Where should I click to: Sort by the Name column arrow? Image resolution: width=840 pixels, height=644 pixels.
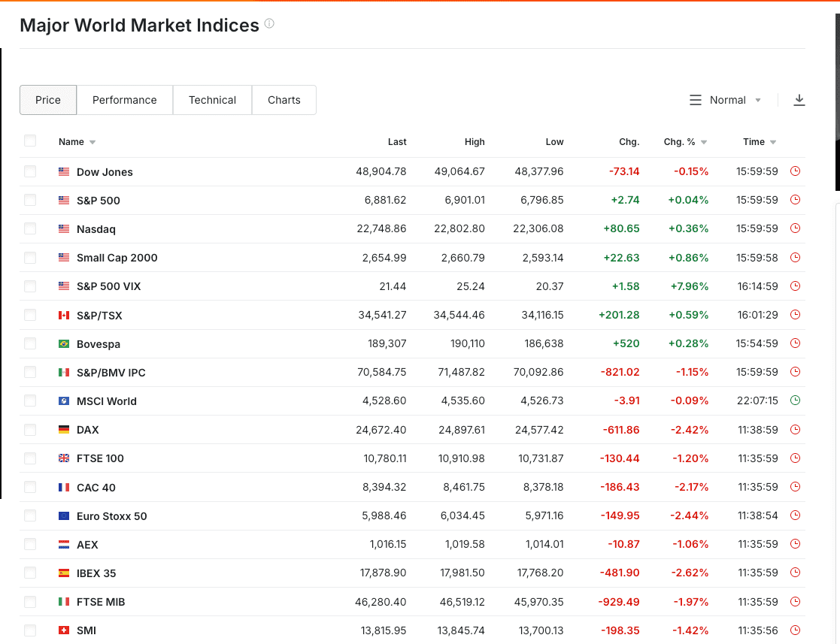tap(92, 142)
